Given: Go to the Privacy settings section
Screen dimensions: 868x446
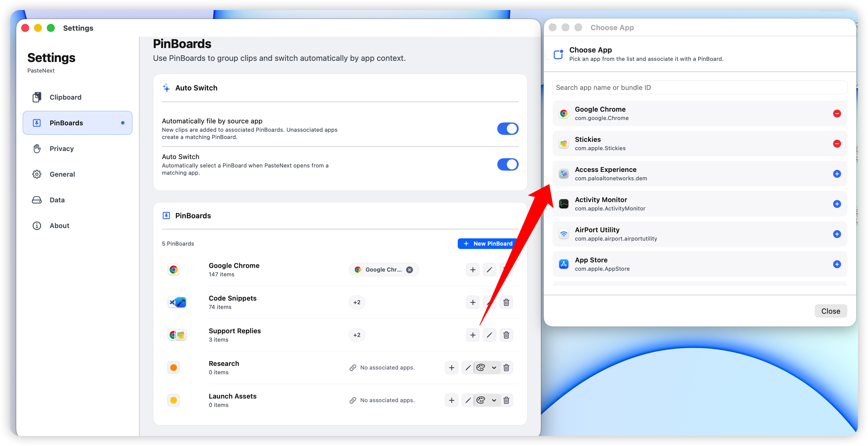Looking at the screenshot, I should [x=78, y=148].
